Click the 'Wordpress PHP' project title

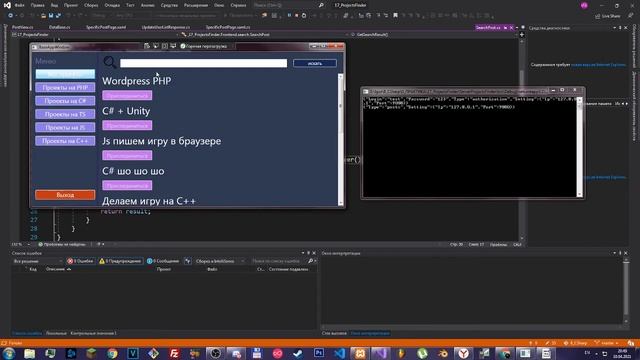point(136,81)
